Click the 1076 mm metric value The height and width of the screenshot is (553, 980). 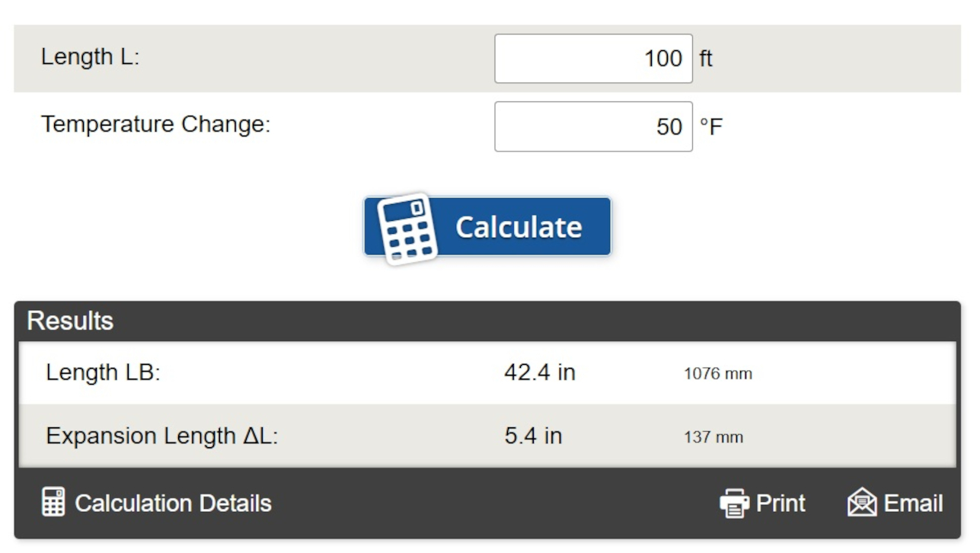[717, 374]
